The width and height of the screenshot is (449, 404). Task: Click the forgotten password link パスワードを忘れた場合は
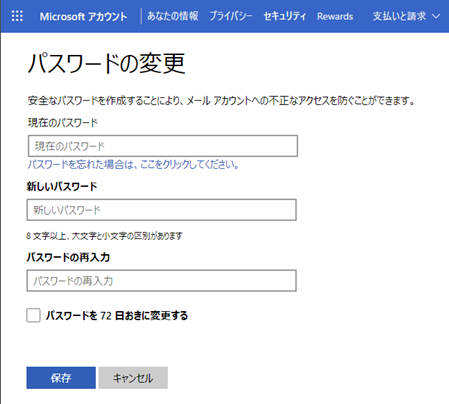click(x=133, y=164)
